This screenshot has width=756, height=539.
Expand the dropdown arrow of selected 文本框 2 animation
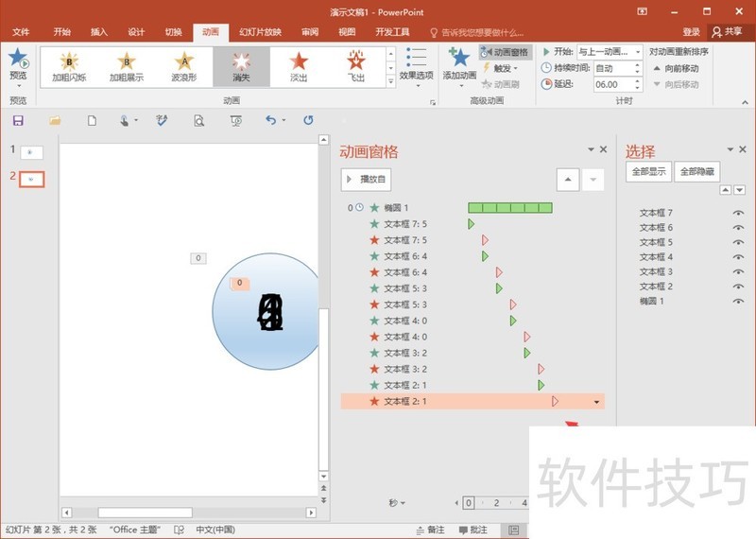tap(596, 402)
